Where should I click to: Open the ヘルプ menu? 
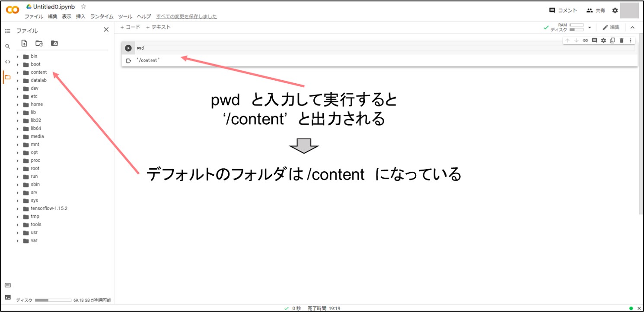144,16
